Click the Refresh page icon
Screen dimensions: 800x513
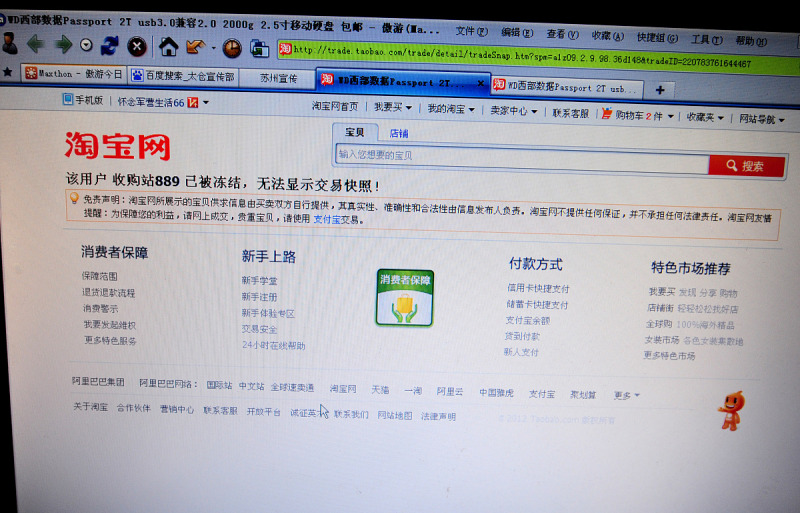click(x=110, y=46)
